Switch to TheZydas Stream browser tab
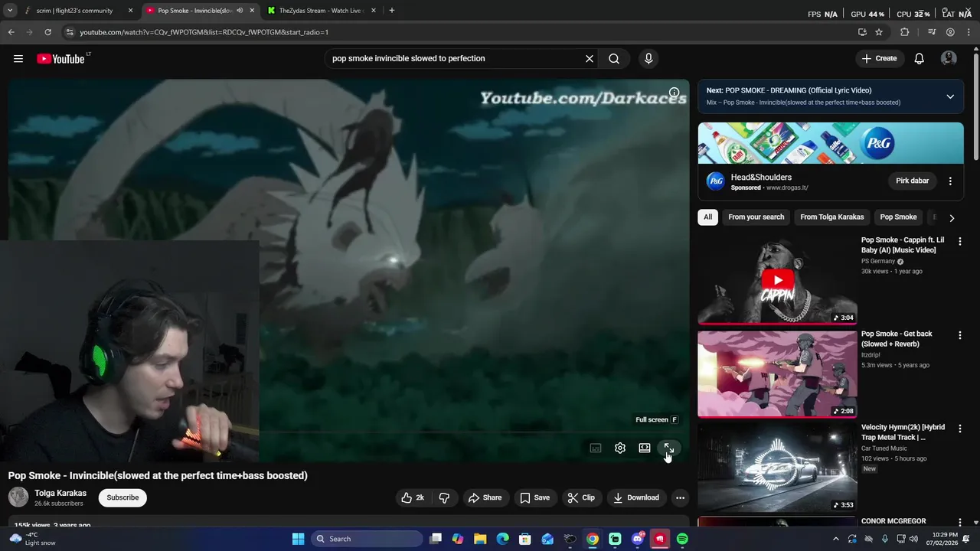 (320, 11)
